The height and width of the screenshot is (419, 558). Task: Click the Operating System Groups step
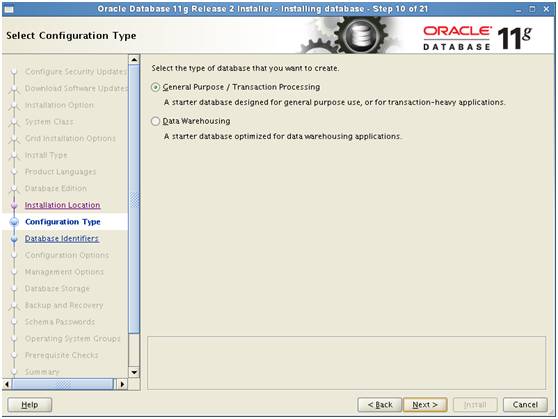73,339
